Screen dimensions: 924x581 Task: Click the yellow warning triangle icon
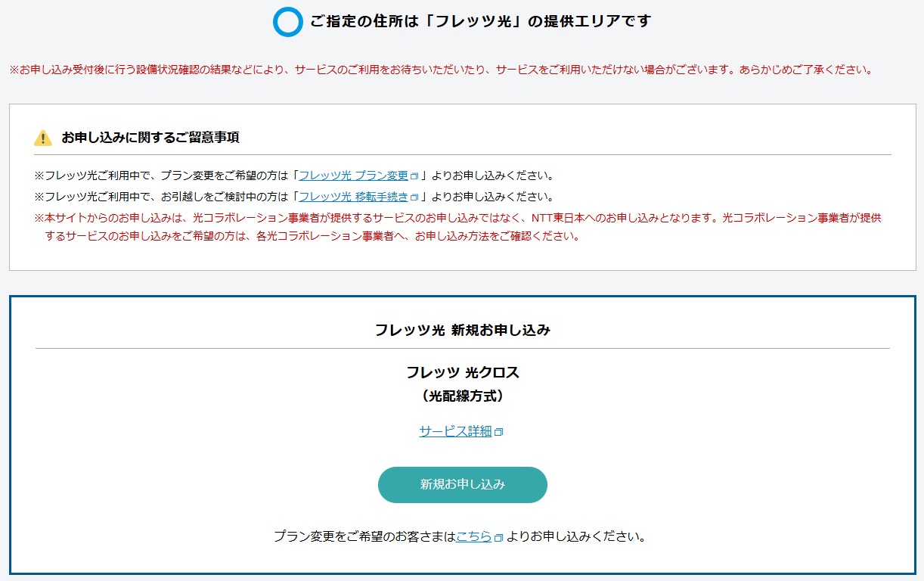point(43,138)
